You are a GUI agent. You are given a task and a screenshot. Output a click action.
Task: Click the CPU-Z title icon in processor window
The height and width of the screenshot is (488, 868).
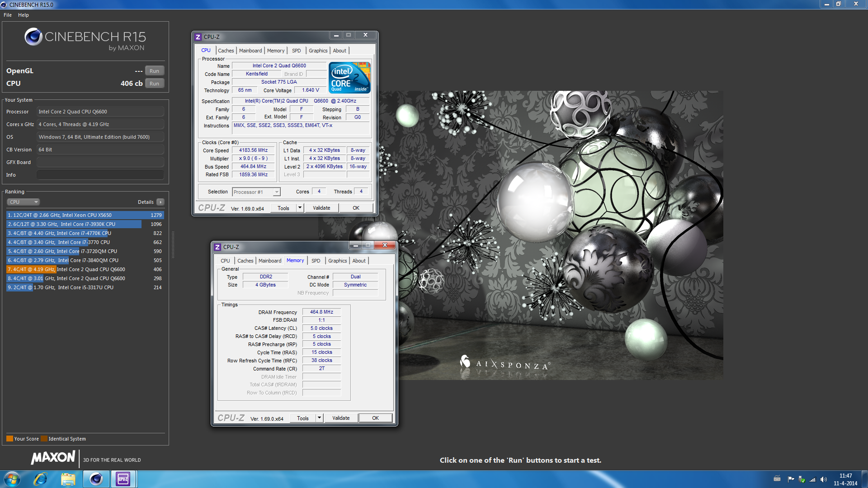(x=198, y=37)
